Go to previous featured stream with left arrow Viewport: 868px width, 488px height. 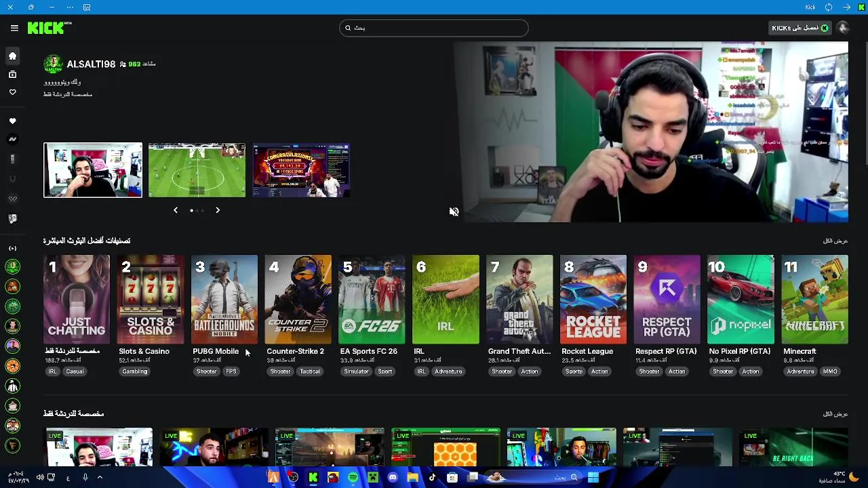(x=176, y=210)
